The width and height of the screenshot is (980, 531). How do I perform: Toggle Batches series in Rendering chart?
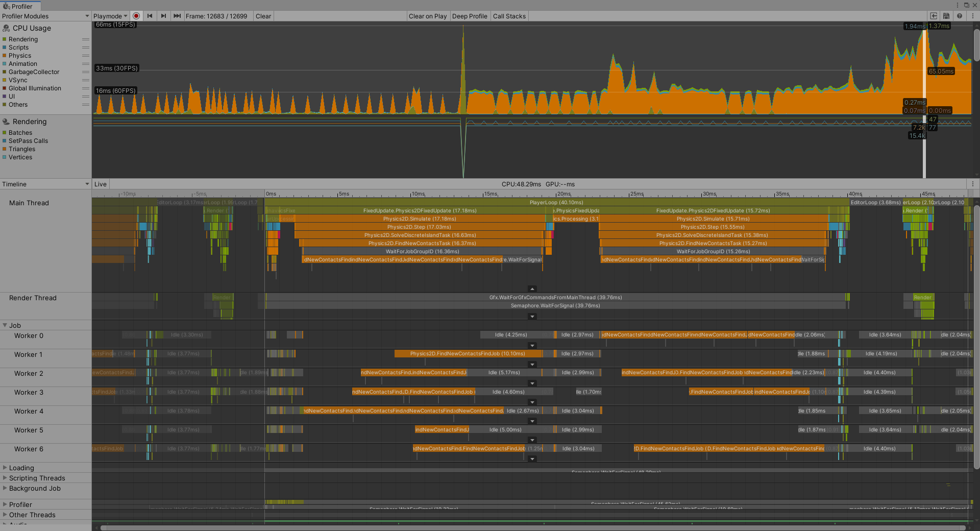[5, 133]
